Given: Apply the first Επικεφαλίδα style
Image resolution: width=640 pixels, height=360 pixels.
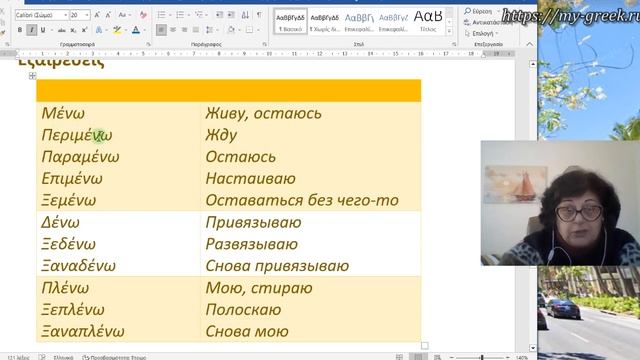Looking at the screenshot, I should tap(359, 22).
